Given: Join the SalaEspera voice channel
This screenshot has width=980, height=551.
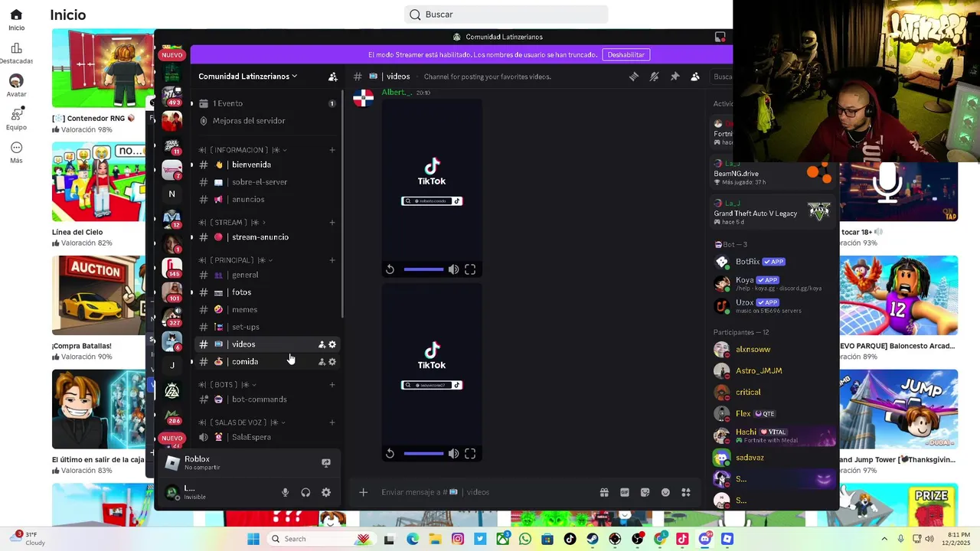Looking at the screenshot, I should click(x=266, y=437).
